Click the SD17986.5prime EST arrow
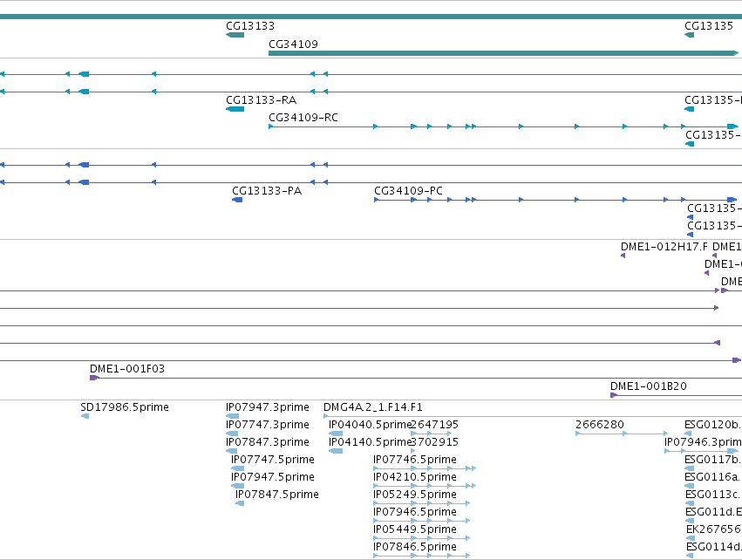 (x=85, y=416)
